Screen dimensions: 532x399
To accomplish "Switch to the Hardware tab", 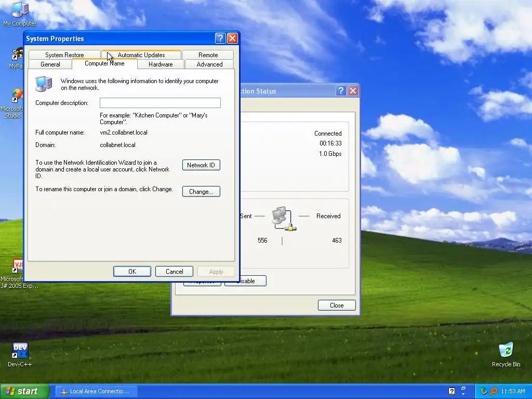I will click(161, 64).
